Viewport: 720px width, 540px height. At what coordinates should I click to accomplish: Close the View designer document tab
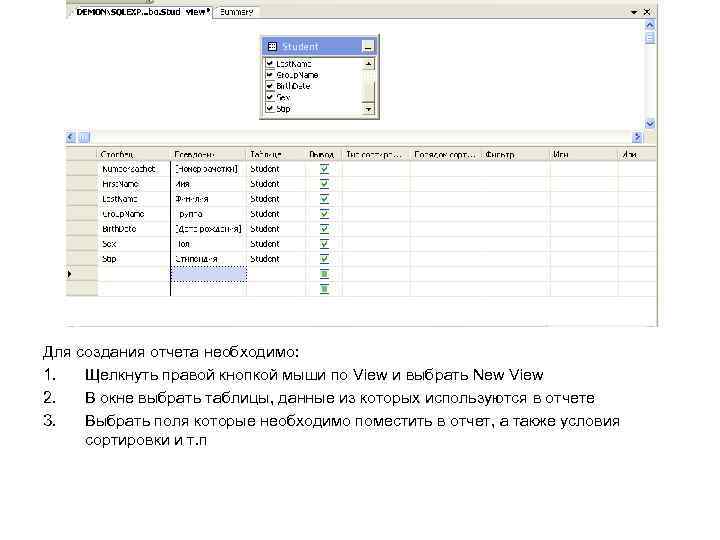(647, 12)
